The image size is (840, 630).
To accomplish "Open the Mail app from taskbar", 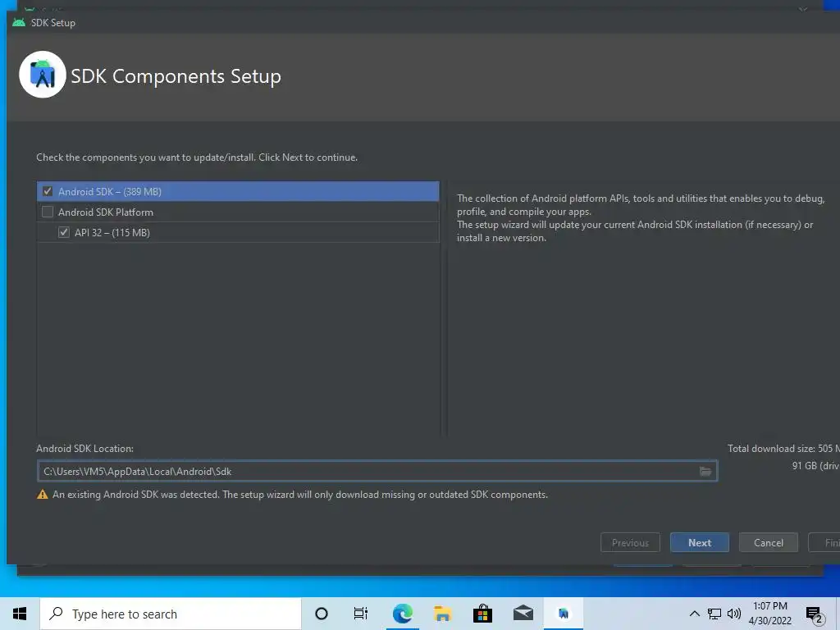I will click(523, 614).
